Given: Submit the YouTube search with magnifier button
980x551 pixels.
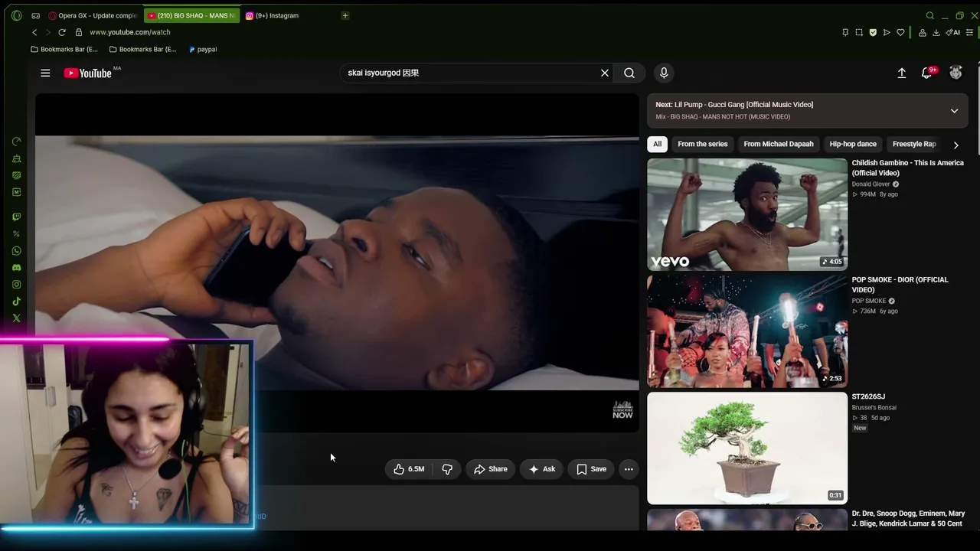Looking at the screenshot, I should click(x=629, y=73).
